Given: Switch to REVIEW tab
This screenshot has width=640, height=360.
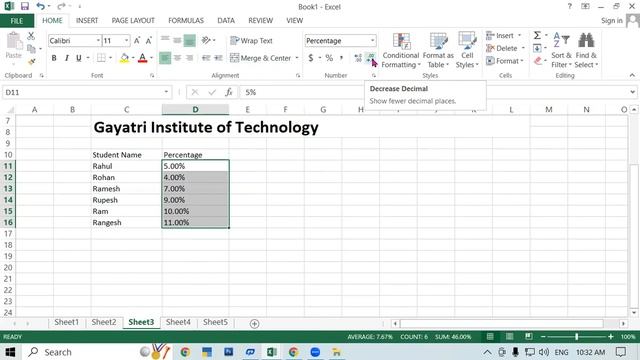Looking at the screenshot, I should click(260, 20).
